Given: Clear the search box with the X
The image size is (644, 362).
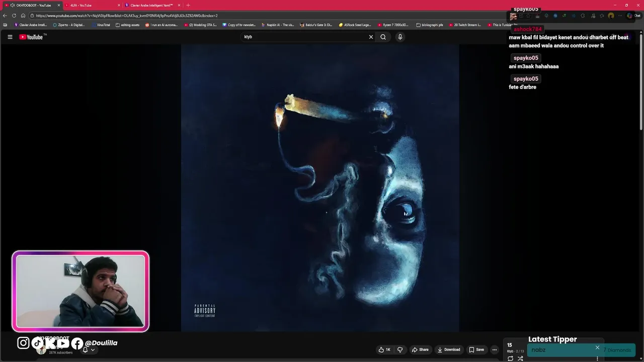Looking at the screenshot, I should (x=371, y=37).
